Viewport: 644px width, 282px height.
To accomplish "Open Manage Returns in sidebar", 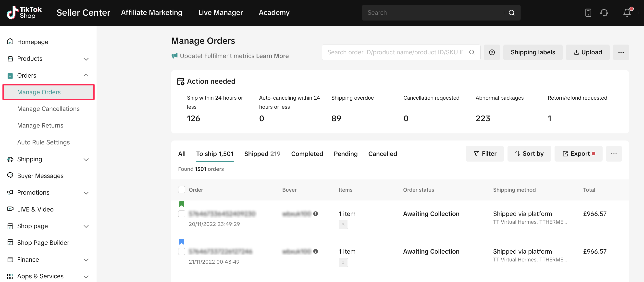I will 40,125.
